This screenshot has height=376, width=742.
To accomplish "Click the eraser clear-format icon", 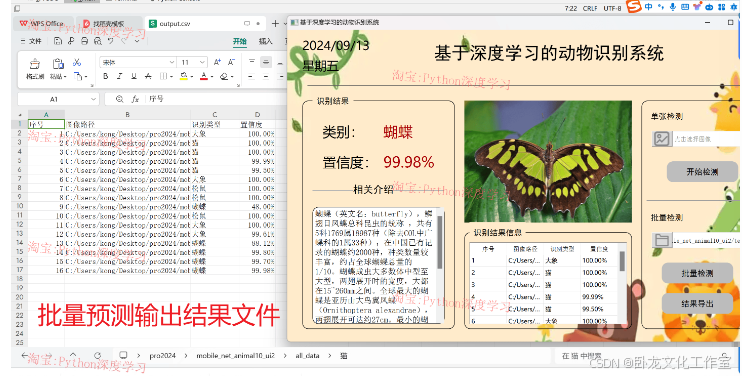I will click(224, 76).
